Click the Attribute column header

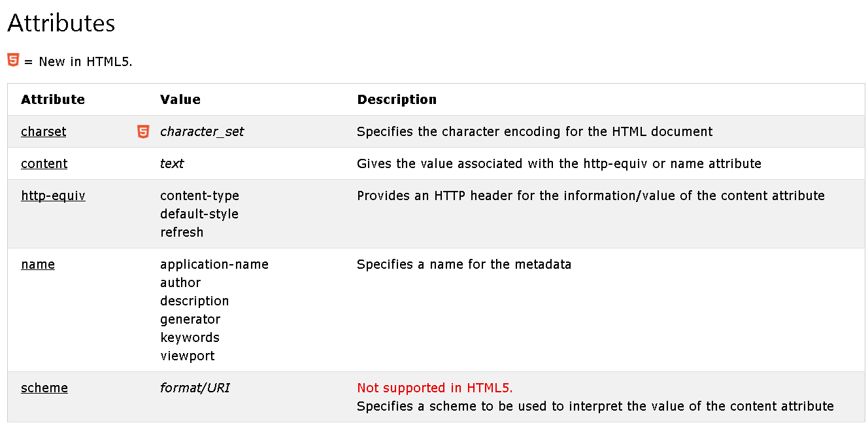point(53,99)
